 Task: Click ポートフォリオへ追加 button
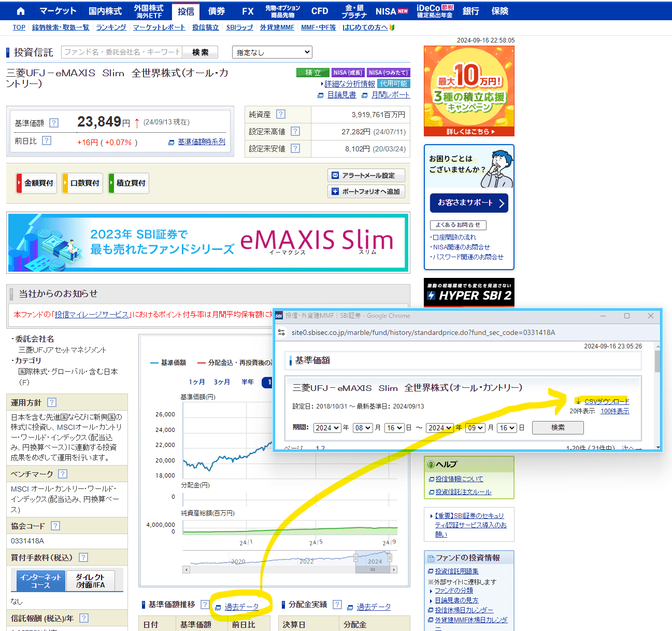(366, 191)
